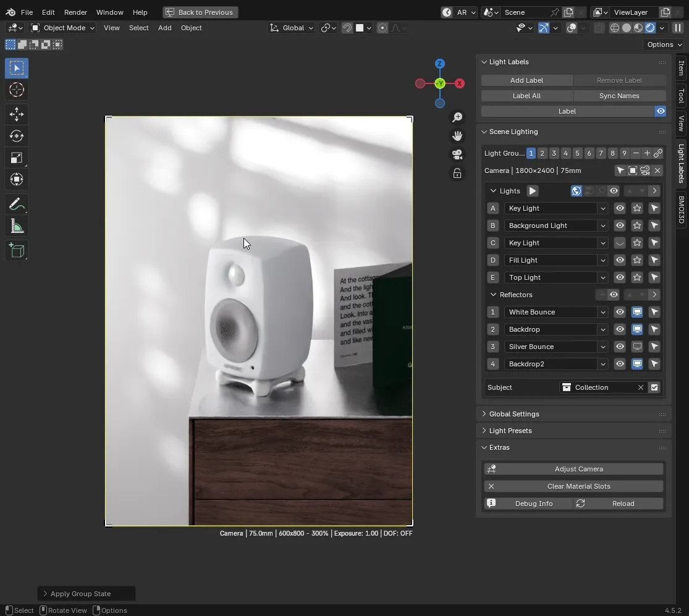Switch to the BMOI3D sidebar tab
The image size is (689, 616).
point(681,209)
